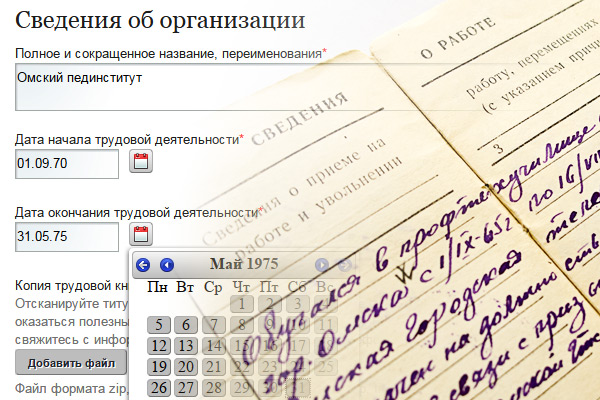Select day 27 in the calendar
The width and height of the screenshot is (600, 400).
[185, 388]
